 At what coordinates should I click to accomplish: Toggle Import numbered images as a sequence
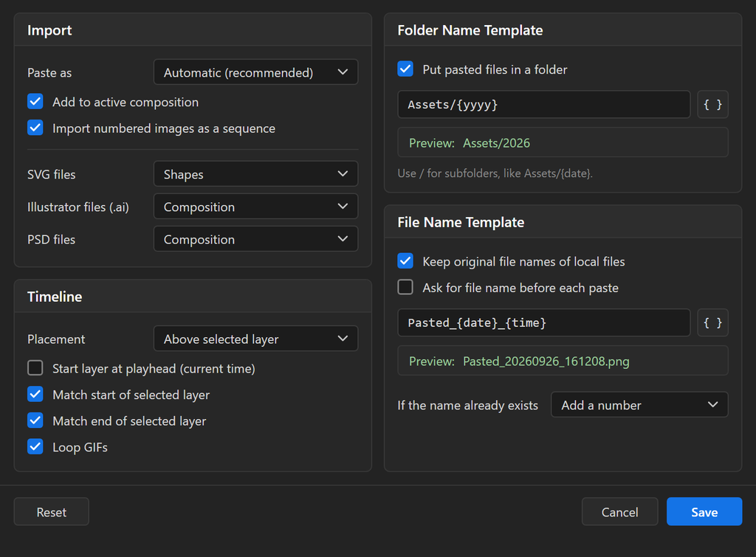pos(35,128)
